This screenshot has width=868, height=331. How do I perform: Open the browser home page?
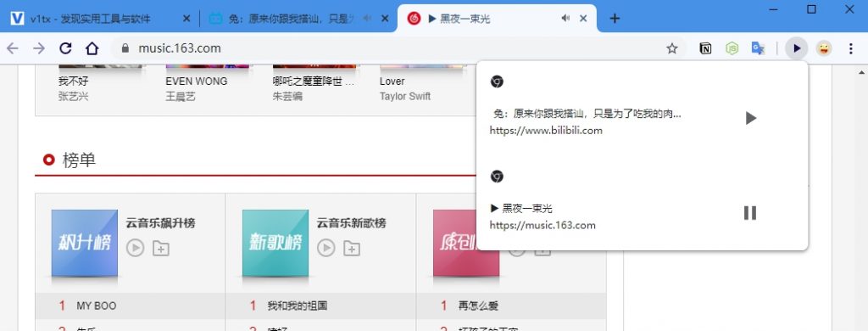(92, 48)
